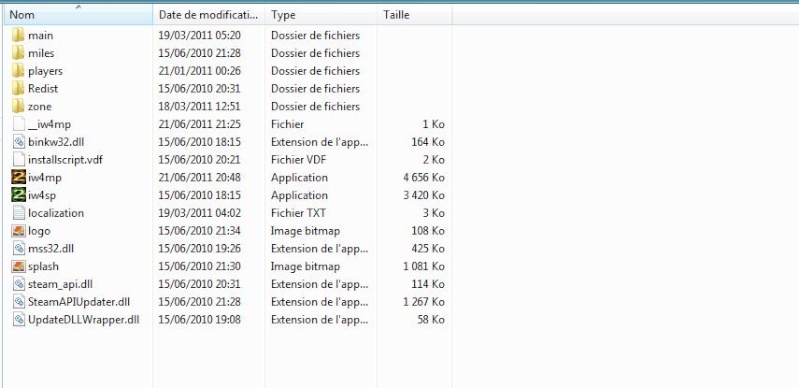
Task: Select the file name miles
Action: tap(41, 53)
